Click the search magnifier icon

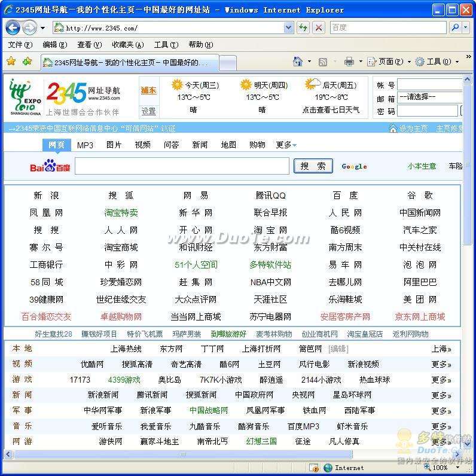pos(454,28)
